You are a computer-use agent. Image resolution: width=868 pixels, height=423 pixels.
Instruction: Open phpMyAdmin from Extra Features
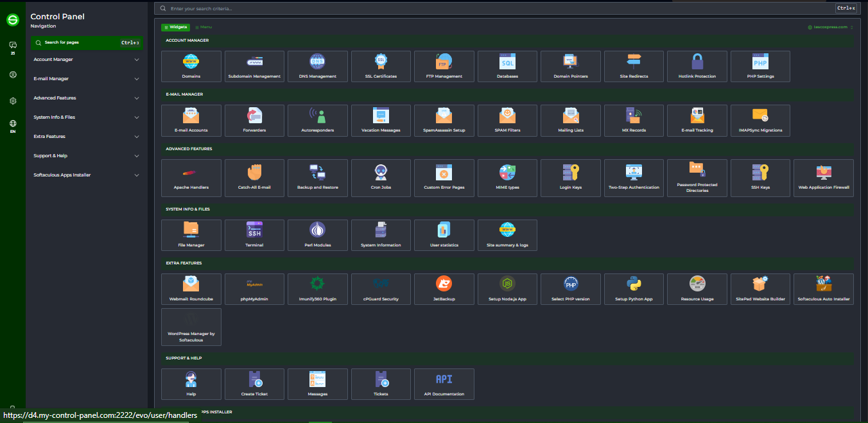click(x=254, y=289)
